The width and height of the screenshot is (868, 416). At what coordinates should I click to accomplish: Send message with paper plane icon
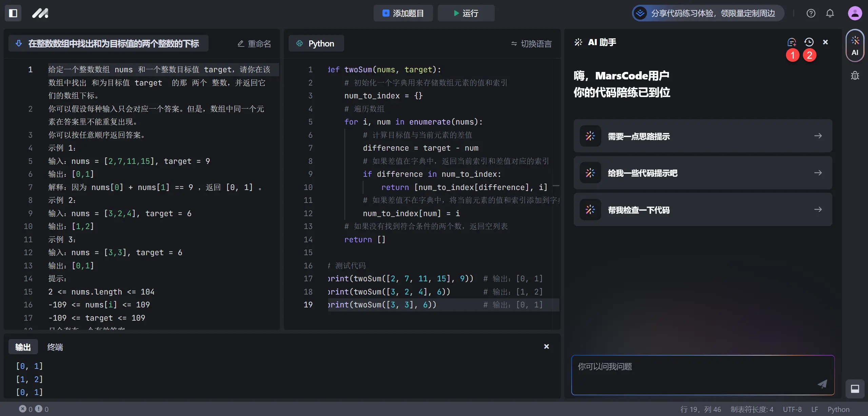coord(822,384)
